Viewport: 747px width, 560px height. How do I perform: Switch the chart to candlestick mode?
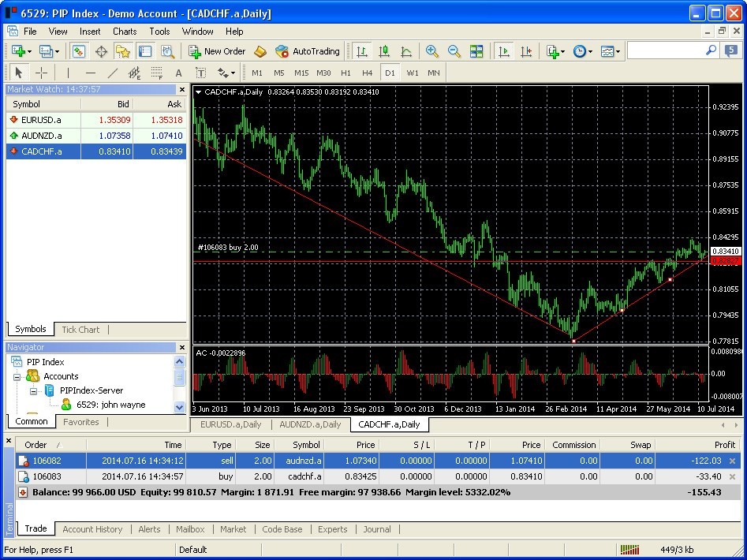[383, 51]
